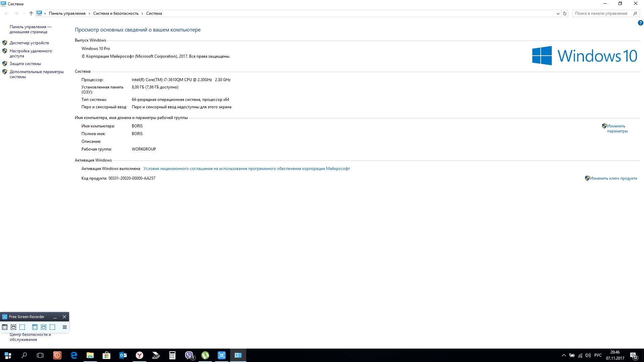
Task: Expand the recent locations arrow near navigation
Action: click(x=24, y=13)
